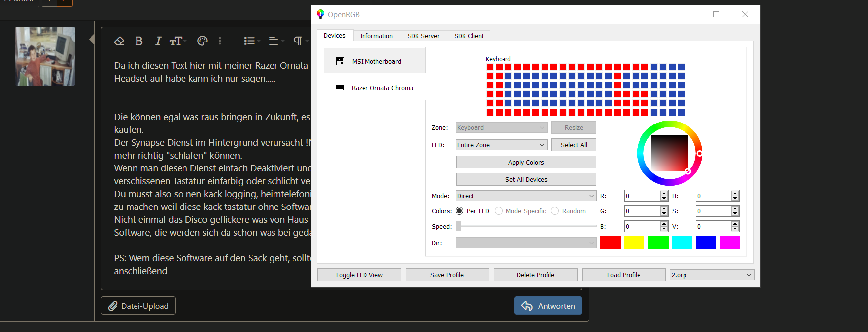Open the profile dropdown showing 2.orp
This screenshot has height=332, width=868.
click(712, 275)
